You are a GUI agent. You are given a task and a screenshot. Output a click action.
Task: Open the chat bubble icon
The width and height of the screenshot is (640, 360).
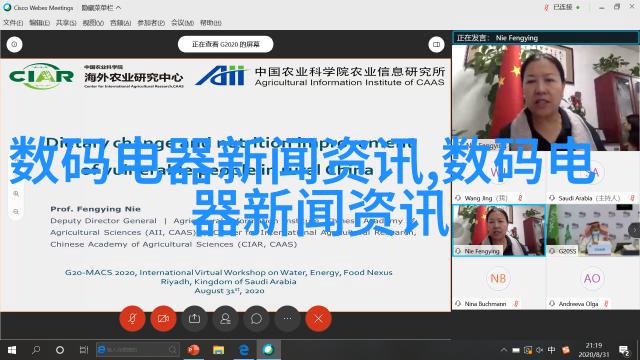pyautogui.click(x=256, y=318)
